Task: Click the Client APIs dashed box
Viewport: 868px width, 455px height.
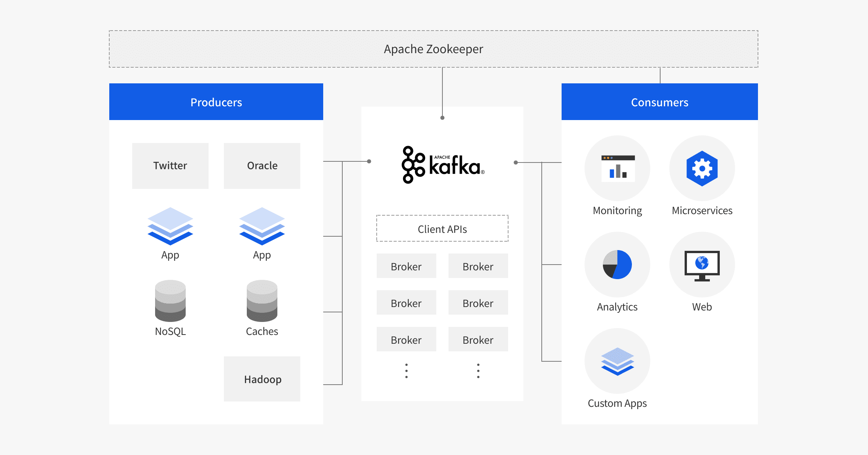Action: [x=442, y=229]
